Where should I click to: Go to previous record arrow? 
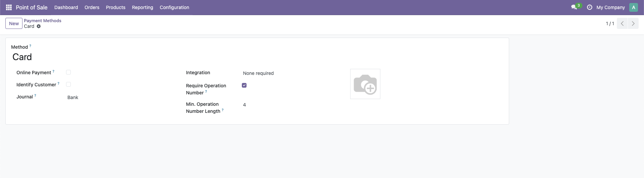(x=622, y=24)
